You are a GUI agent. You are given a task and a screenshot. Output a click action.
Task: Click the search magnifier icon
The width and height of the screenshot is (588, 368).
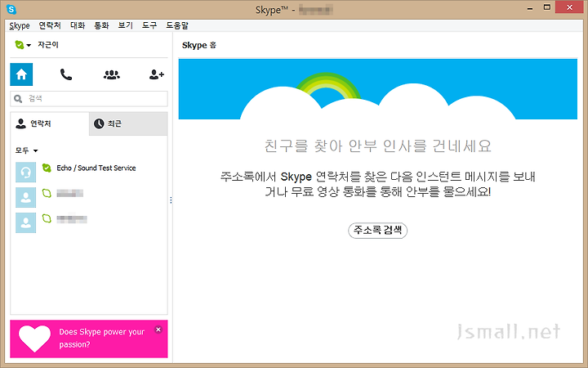tap(18, 99)
